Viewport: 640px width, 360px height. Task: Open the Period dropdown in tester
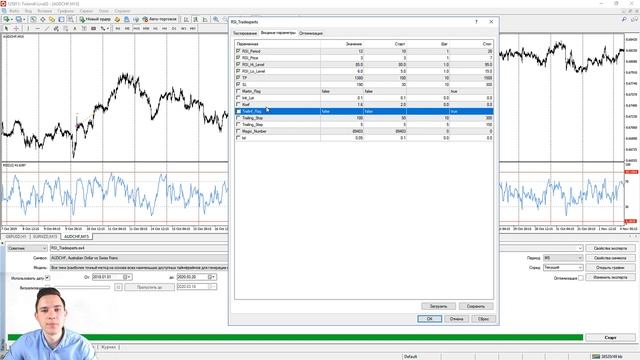[563, 258]
